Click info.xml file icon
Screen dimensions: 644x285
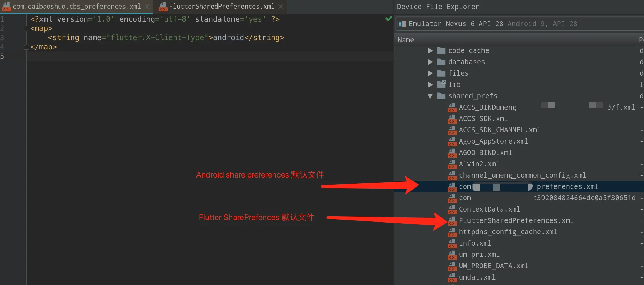point(452,243)
